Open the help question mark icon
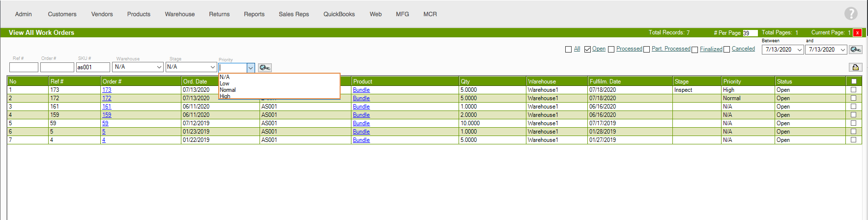This screenshot has height=220, width=868. [850, 14]
